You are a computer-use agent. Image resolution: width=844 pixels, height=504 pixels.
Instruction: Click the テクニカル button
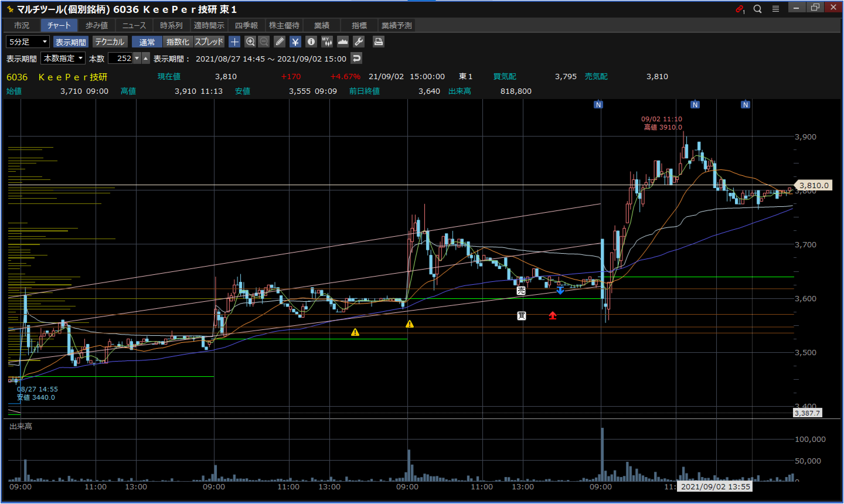109,42
